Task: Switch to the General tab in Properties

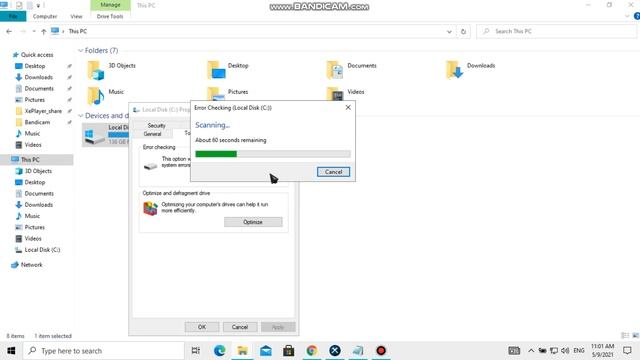Action: click(x=152, y=134)
